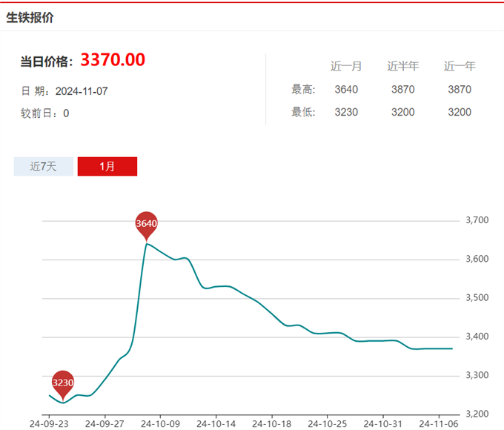Click the 近一年 column header
The height and width of the screenshot is (430, 504).
tap(460, 66)
